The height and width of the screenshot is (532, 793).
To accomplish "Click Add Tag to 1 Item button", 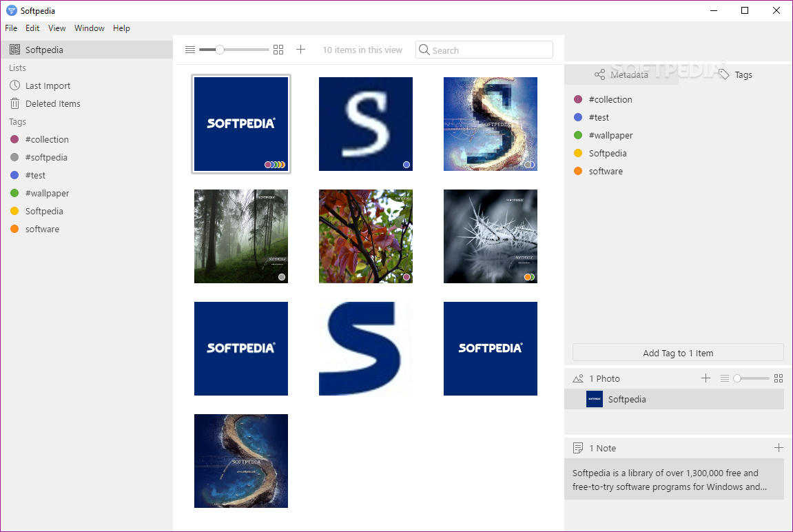I will coord(678,353).
